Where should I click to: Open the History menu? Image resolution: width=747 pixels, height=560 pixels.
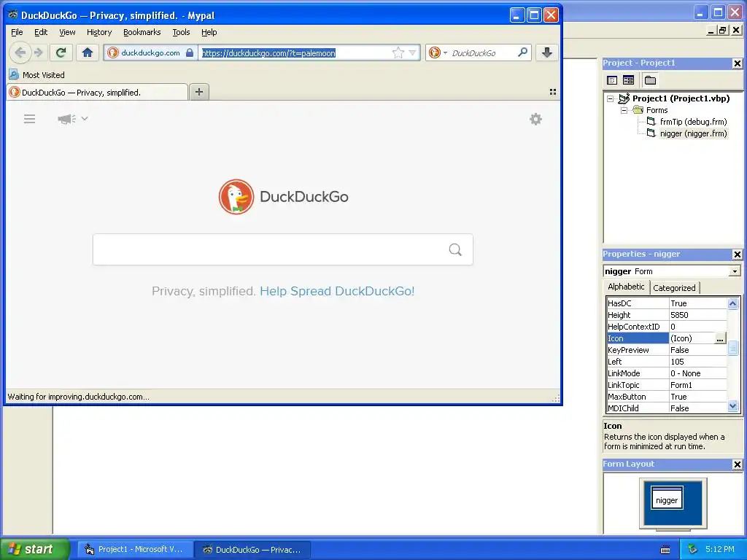pyautogui.click(x=99, y=32)
